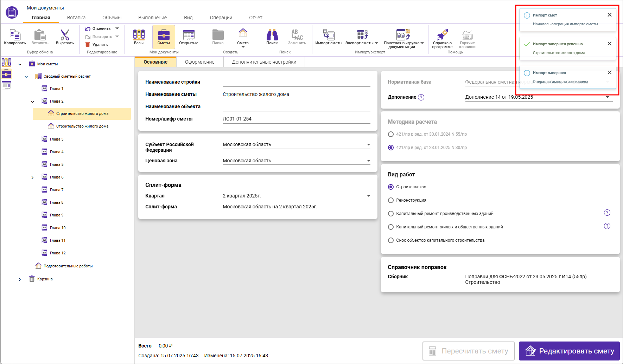Click the sidebar briefcase estimates icon
This screenshot has width=623, height=364.
pos(6,74)
